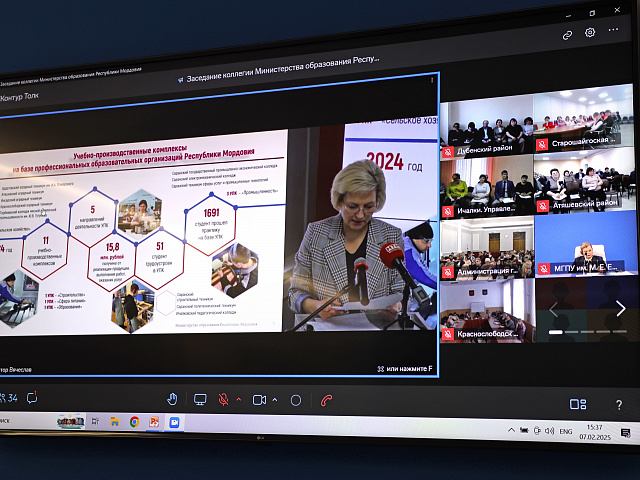This screenshot has height=480, width=640.
Task: Copy the meeting invite link icon
Action: (x=567, y=34)
